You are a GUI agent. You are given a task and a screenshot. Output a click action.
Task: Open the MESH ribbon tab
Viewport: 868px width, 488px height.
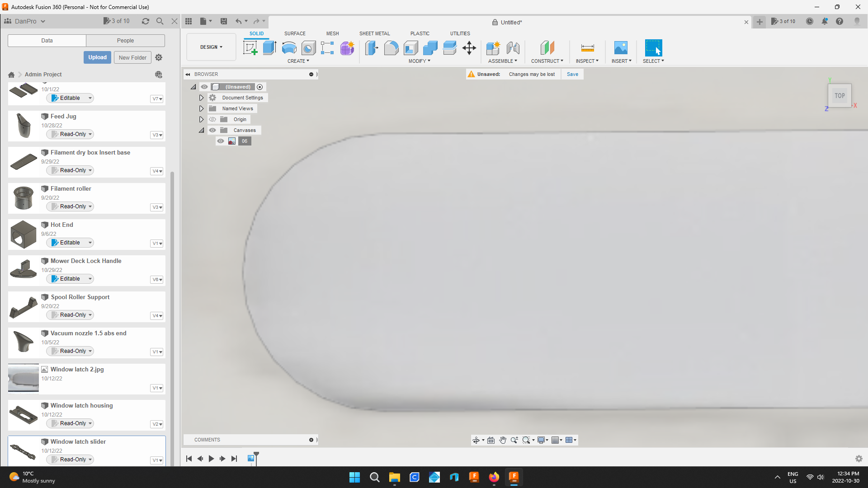point(332,33)
